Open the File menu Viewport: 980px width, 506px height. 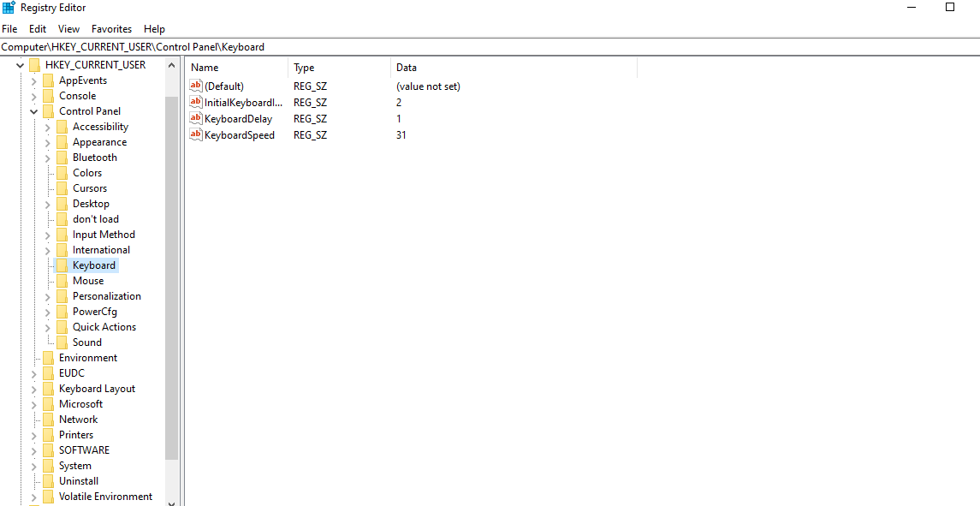click(9, 29)
